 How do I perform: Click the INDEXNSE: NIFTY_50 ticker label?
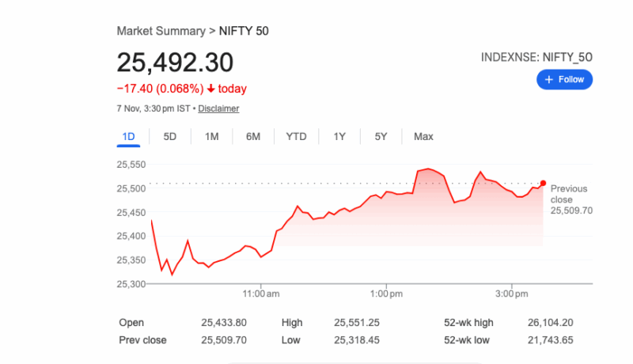(536, 57)
